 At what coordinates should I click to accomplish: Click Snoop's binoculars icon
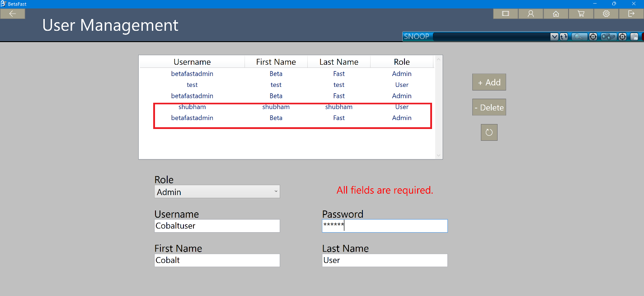(x=609, y=37)
